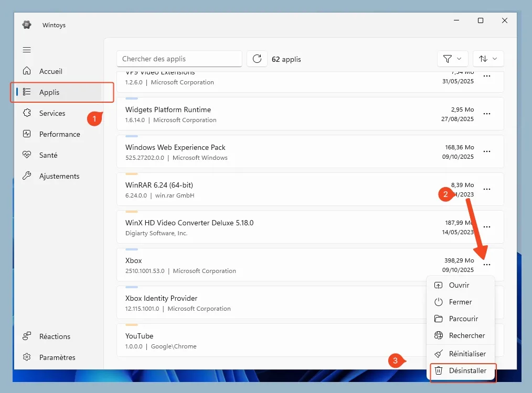Open the Paramètres gear icon
The image size is (532, 393).
[27, 357]
